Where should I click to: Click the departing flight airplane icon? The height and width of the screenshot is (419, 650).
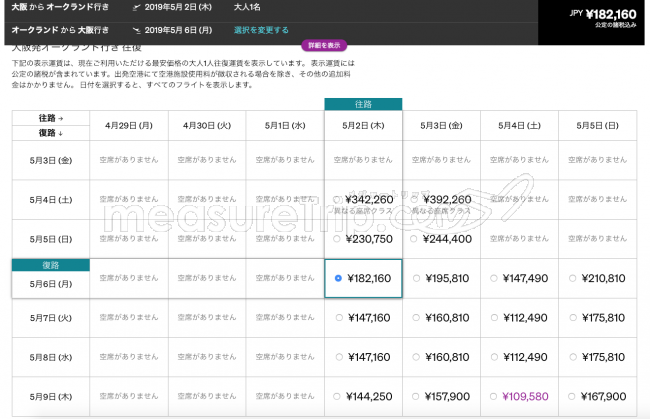(136, 7)
